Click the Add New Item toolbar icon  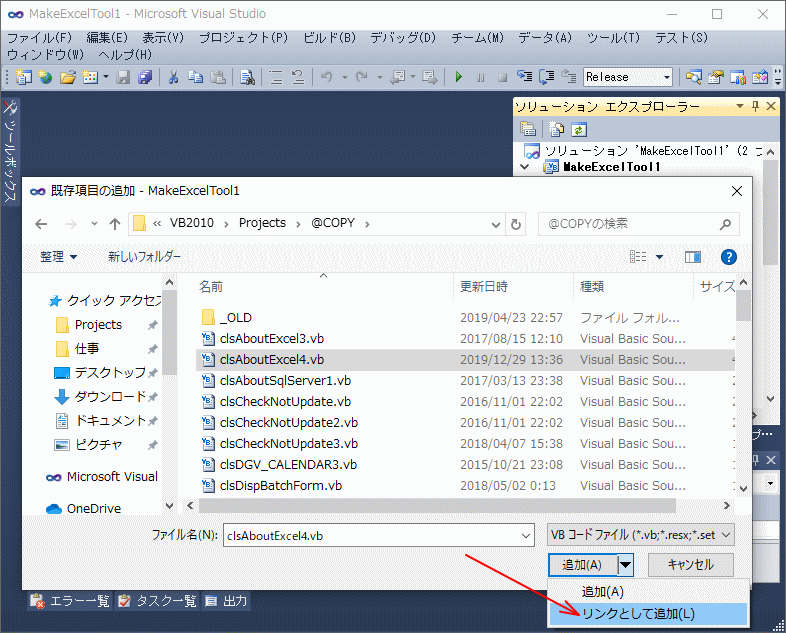[90, 77]
